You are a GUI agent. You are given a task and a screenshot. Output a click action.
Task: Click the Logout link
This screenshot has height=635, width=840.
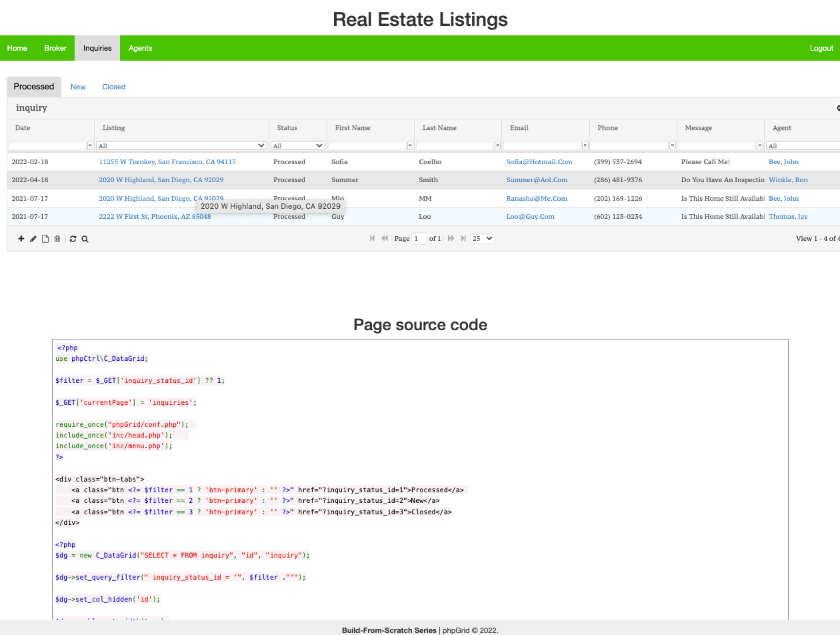point(821,48)
